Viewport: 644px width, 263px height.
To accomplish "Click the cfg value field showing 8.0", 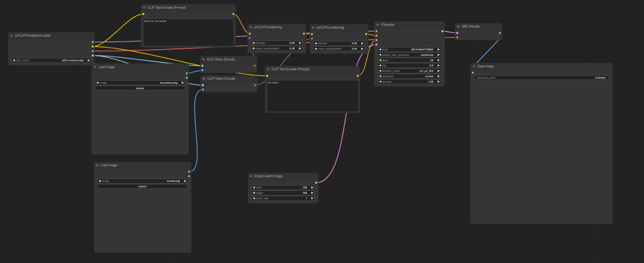I will 410,66.
